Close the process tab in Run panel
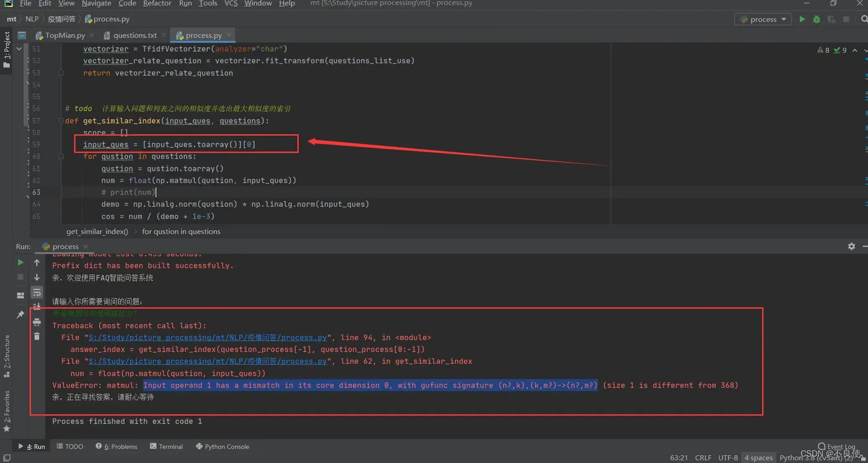 86,247
